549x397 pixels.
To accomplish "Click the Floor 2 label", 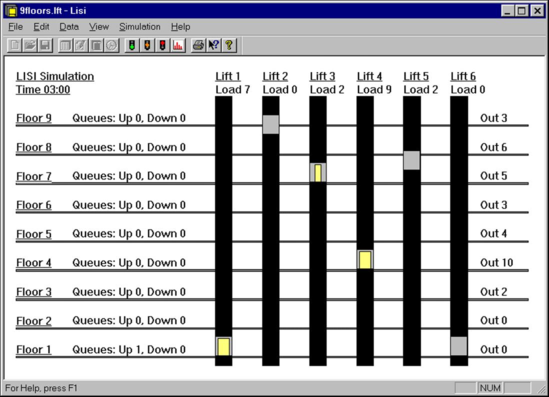I will 34,321.
